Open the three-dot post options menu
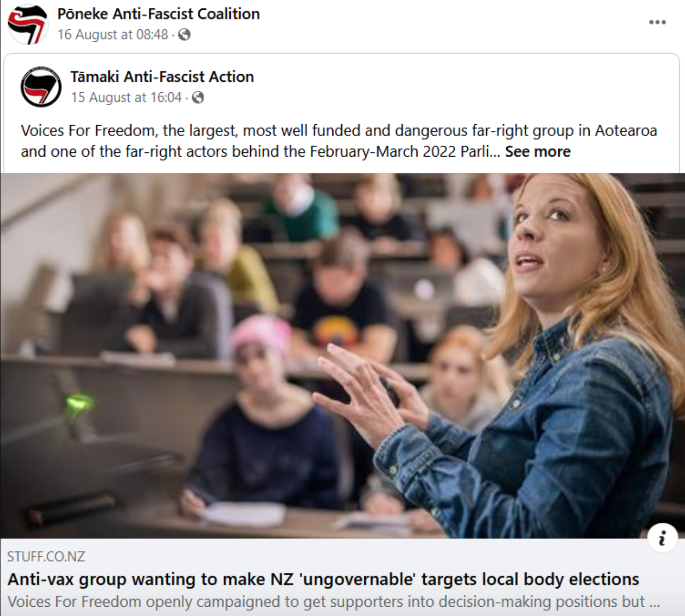Image resolution: width=685 pixels, height=616 pixels. coord(657,22)
